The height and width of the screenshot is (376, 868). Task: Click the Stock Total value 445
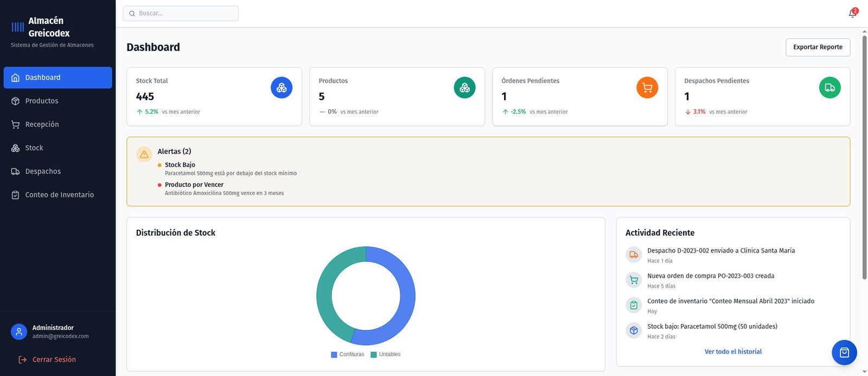click(145, 96)
